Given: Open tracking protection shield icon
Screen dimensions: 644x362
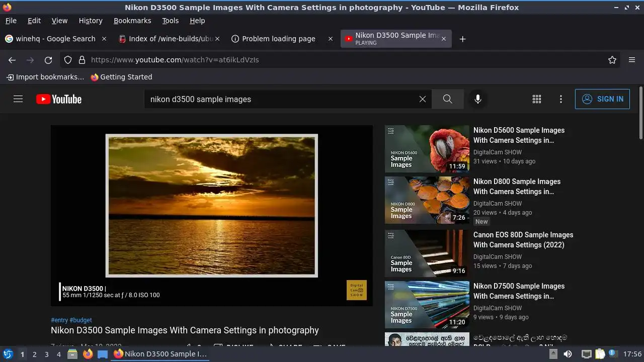Looking at the screenshot, I should coord(68,60).
